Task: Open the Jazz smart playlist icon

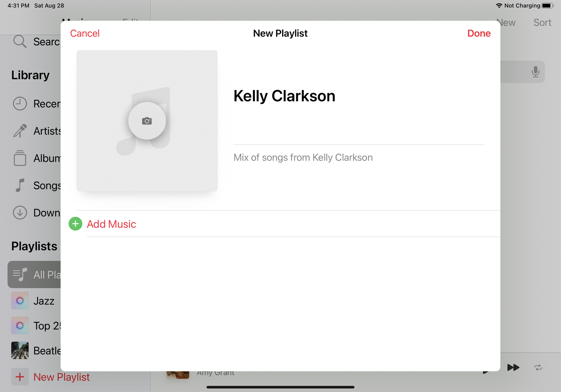Action: [20, 301]
